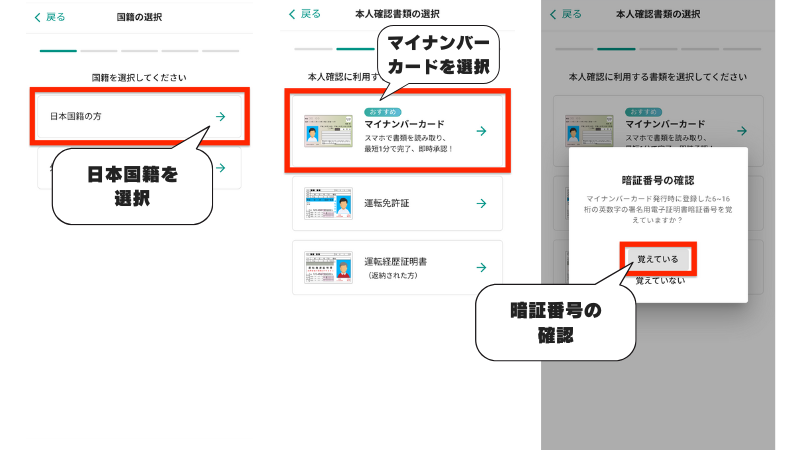800x450 pixels.
Task: Click the green progress segment on right screen
Action: [617, 48]
